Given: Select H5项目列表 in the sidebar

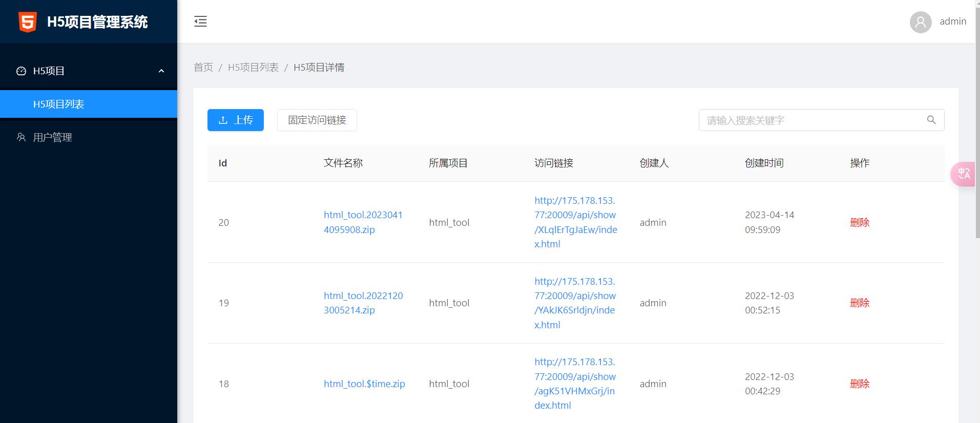Looking at the screenshot, I should tap(58, 104).
